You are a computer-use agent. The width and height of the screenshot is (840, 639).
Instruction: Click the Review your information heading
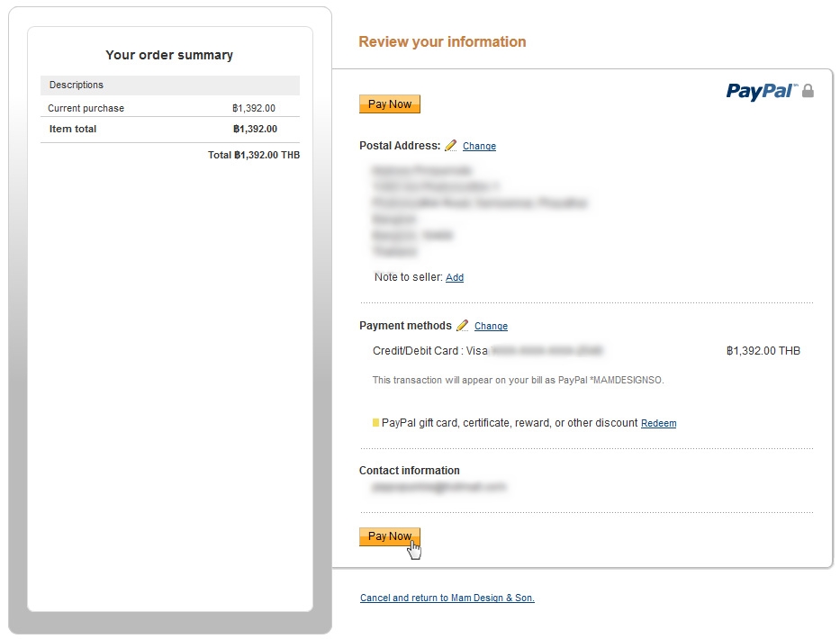click(x=442, y=41)
